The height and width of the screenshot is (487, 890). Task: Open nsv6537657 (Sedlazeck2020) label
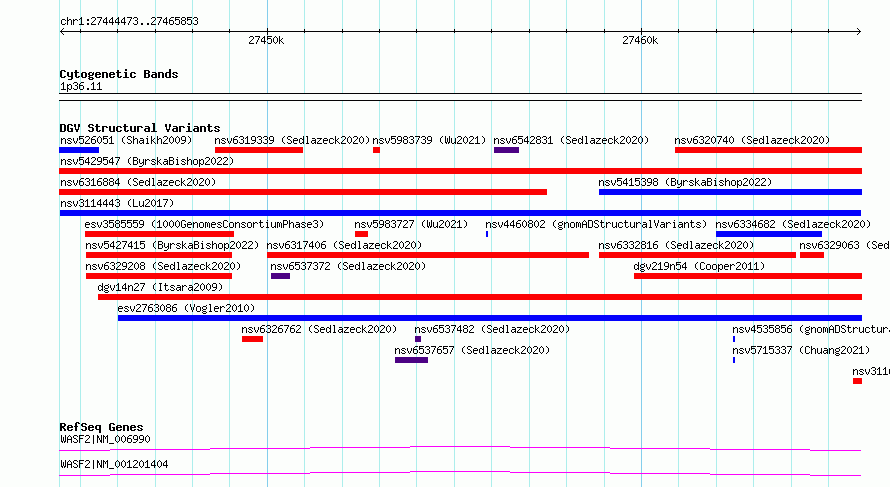472,350
